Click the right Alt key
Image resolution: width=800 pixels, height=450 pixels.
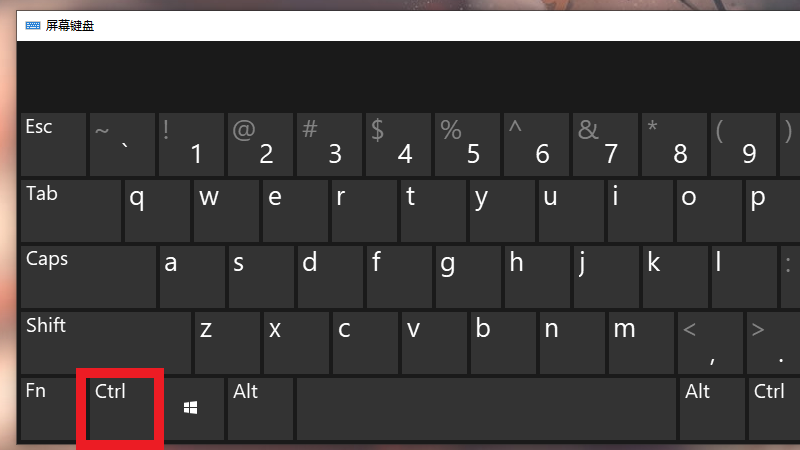pos(712,409)
